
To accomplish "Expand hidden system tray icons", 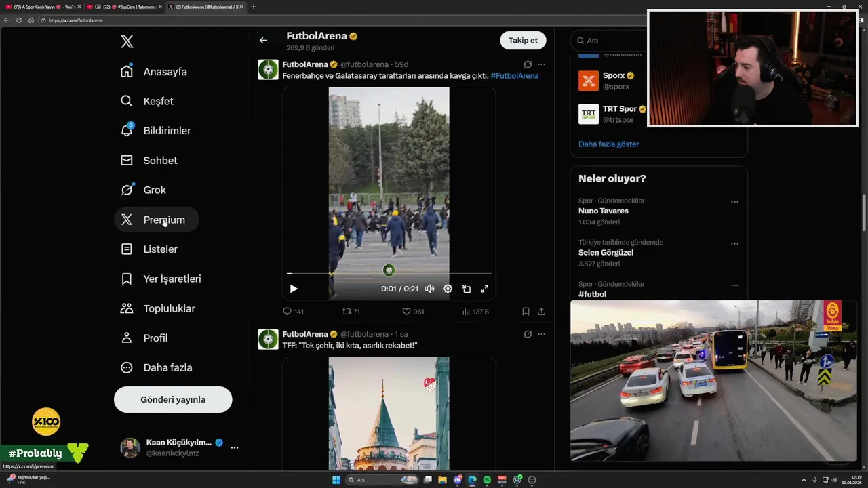I will coord(805,480).
